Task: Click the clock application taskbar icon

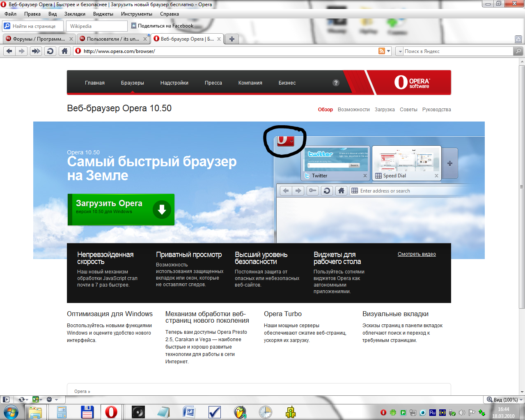Action: [266, 412]
